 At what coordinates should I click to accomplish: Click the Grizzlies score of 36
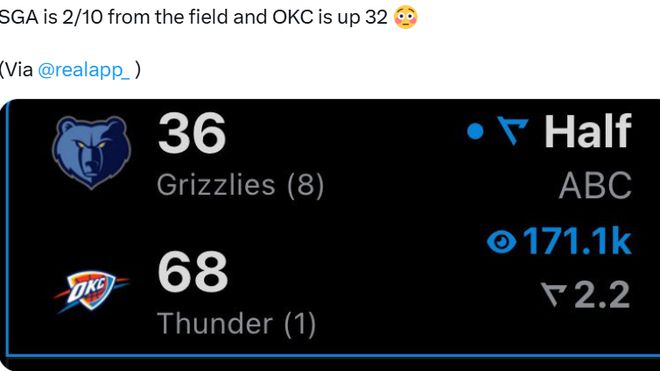(192, 133)
